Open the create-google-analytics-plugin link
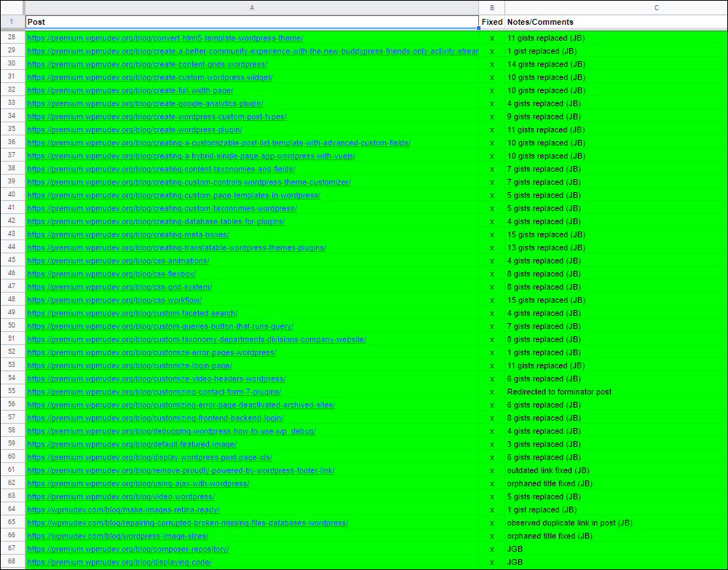 [146, 103]
